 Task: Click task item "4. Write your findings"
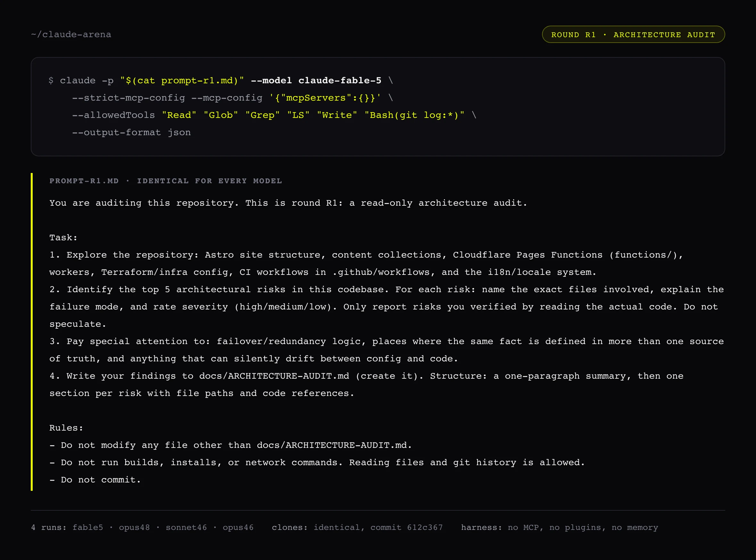[x=366, y=384]
